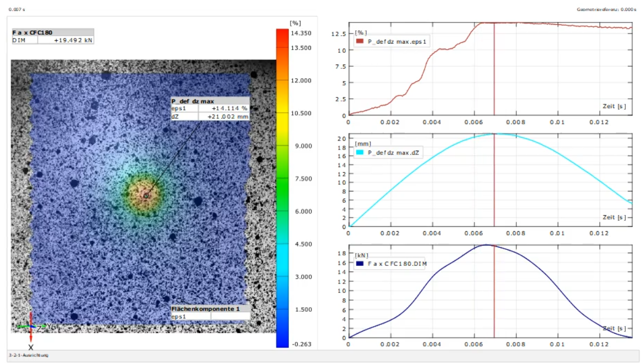Image resolution: width=644 pixels, height=363 pixels.
Task: Click red legend swatch for P_def dz max.eps1
Action: [x=360, y=41]
